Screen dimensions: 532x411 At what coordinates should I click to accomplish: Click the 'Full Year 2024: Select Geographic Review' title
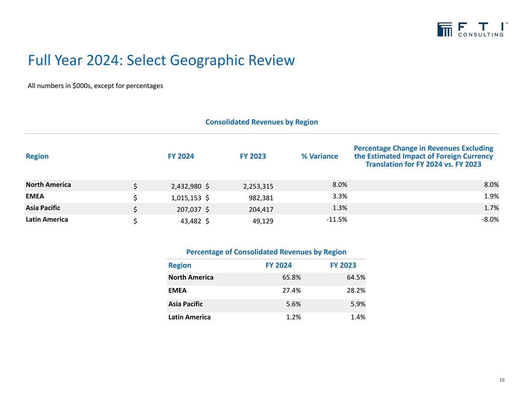tap(161, 60)
